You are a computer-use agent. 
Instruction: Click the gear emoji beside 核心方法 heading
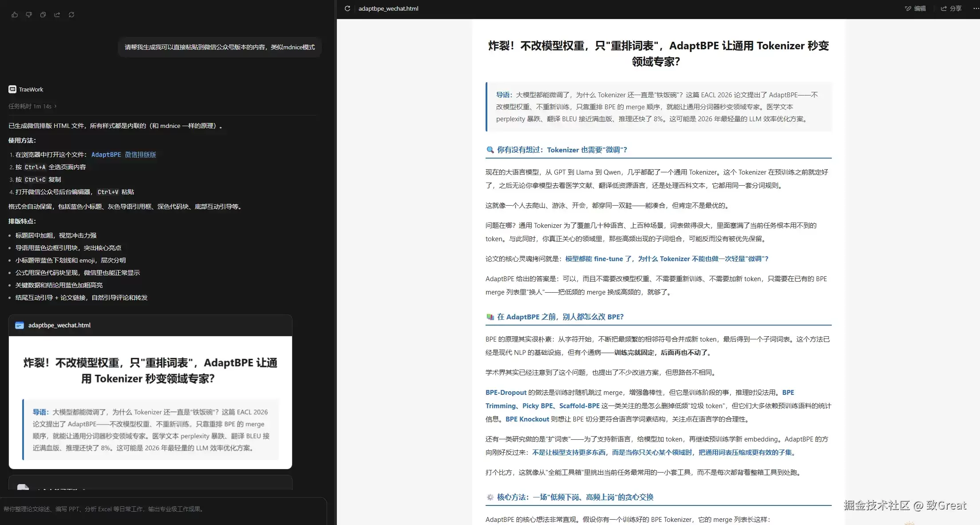click(x=490, y=497)
